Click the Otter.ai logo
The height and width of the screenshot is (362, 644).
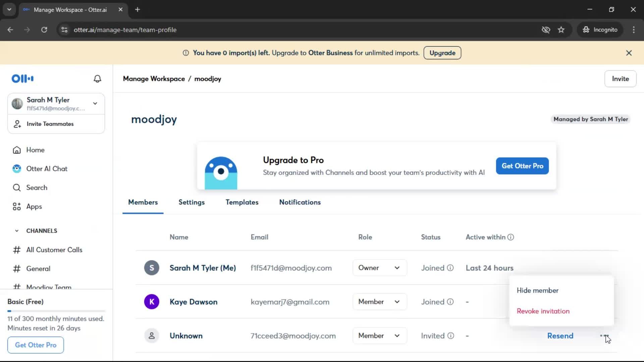point(22,79)
